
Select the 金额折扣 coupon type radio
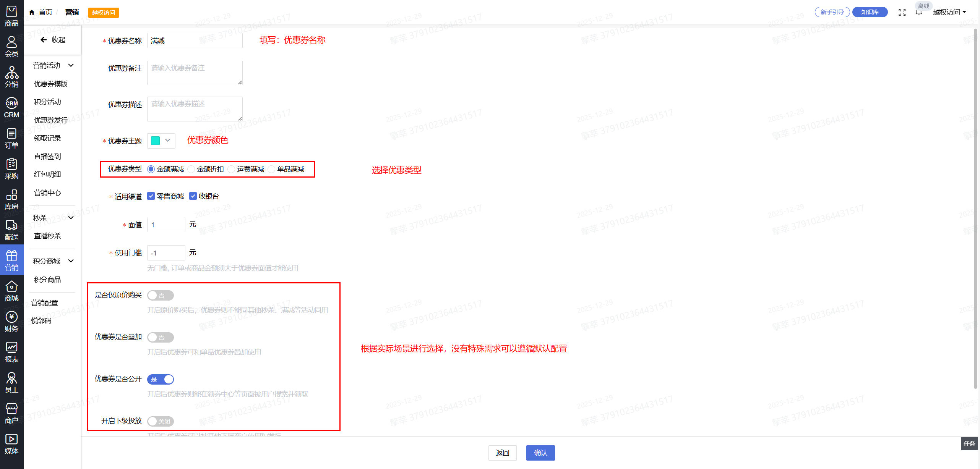pyautogui.click(x=191, y=169)
